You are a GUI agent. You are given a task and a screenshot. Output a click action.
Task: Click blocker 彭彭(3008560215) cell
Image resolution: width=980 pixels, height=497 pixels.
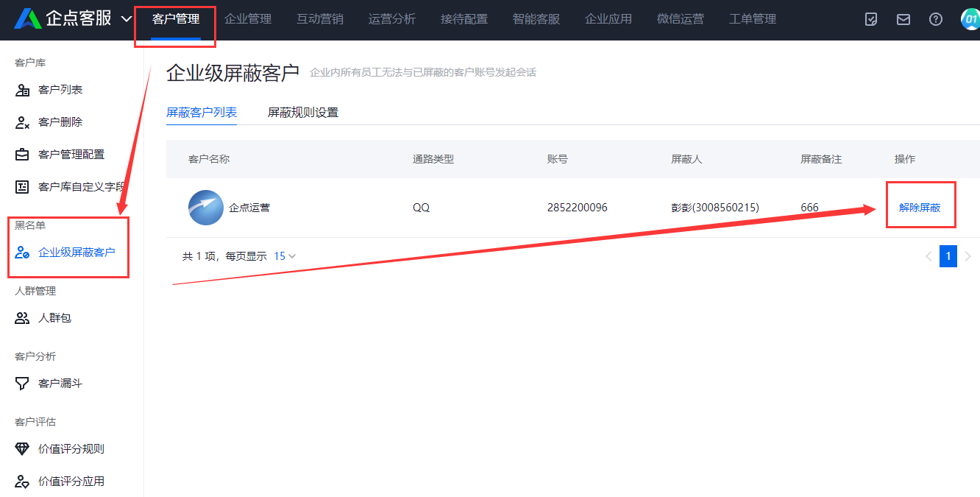(715, 208)
